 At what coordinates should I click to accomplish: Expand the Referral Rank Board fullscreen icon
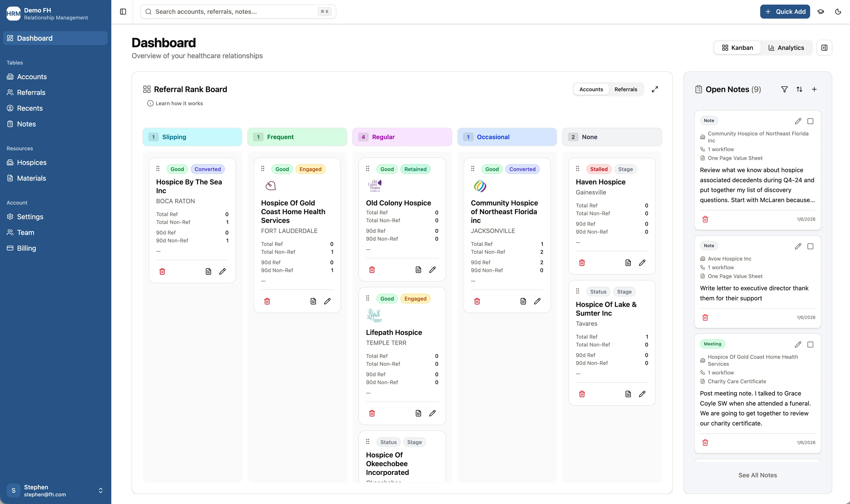pyautogui.click(x=655, y=89)
